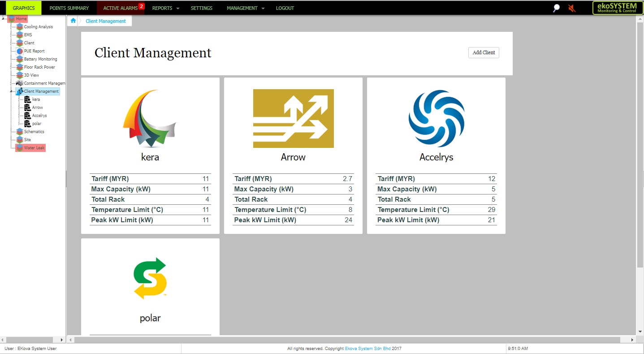Screen dimensions: 644x354
Task: Click the Add Client button
Action: point(484,52)
